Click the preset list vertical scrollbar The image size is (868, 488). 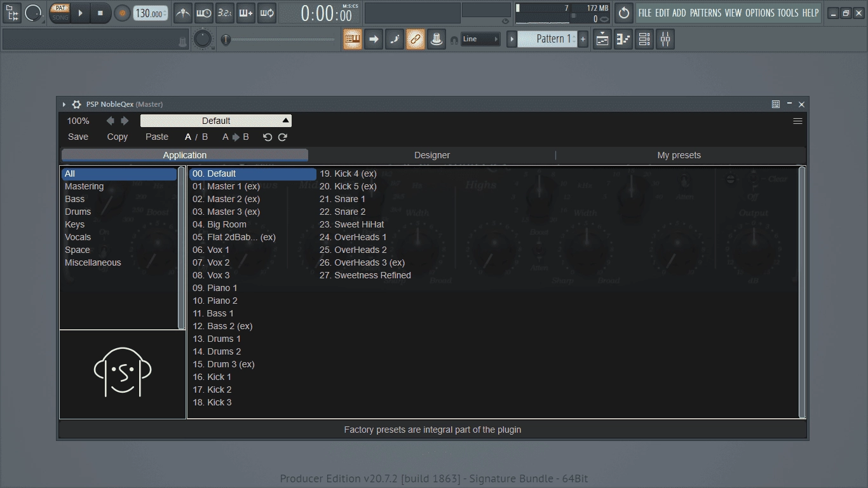[802, 292]
